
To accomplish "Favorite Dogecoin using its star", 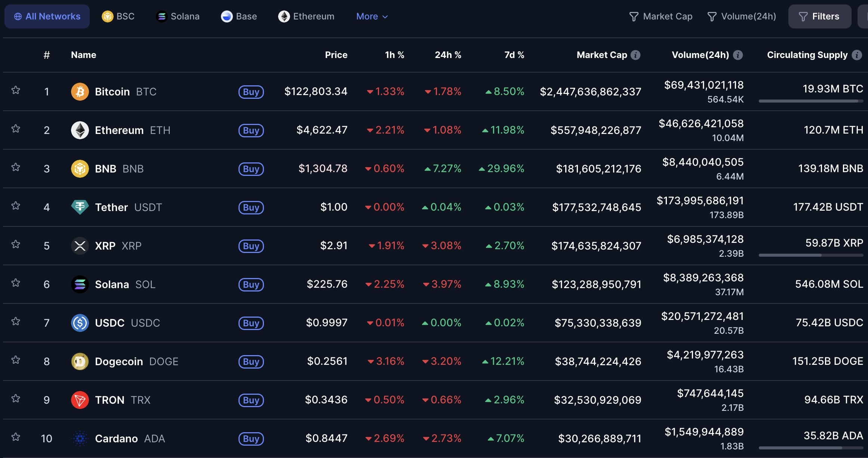I will point(16,360).
